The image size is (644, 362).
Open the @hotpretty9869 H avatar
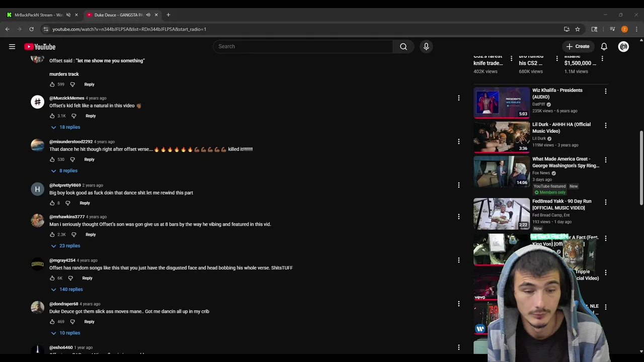coord(38,189)
